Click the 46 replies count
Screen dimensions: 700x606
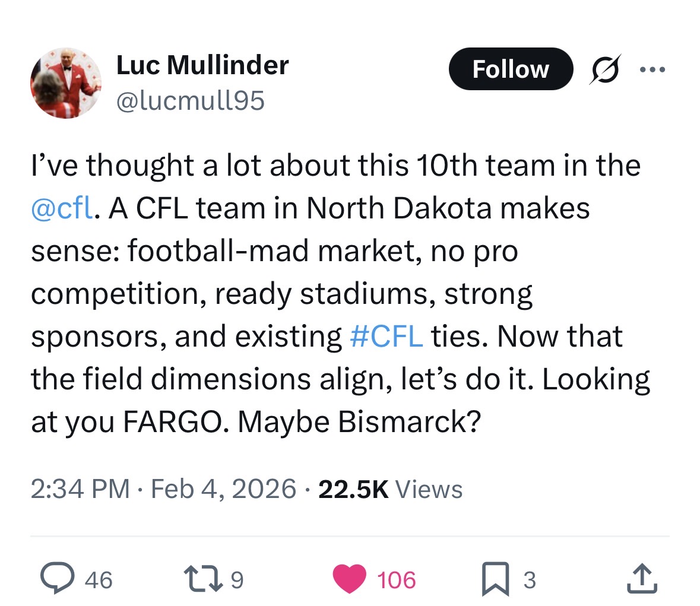tap(99, 579)
